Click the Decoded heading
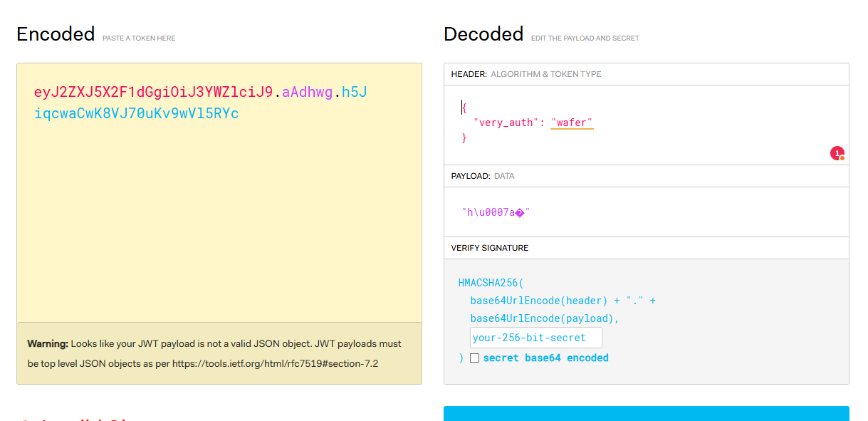This screenshot has width=868, height=421. pos(483,34)
